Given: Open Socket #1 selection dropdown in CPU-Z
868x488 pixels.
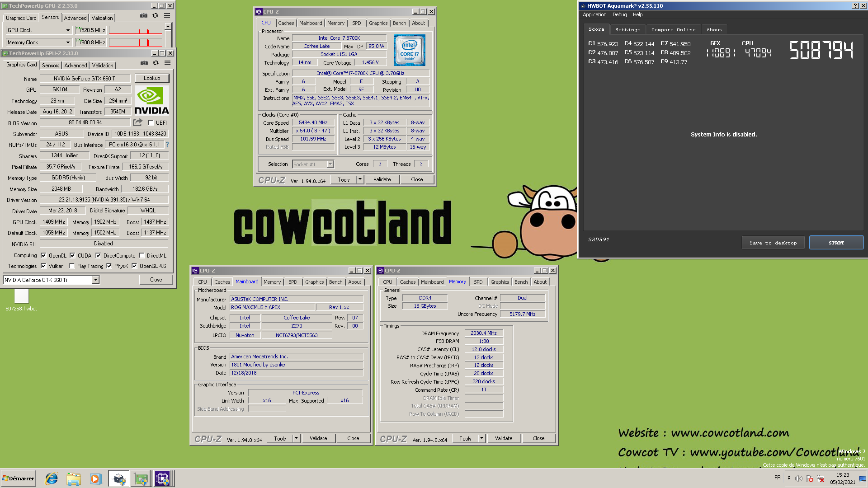Looking at the screenshot, I should tap(330, 164).
